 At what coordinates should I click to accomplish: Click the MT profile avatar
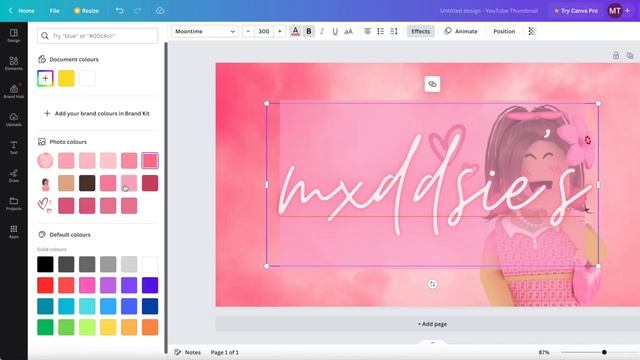click(x=615, y=11)
